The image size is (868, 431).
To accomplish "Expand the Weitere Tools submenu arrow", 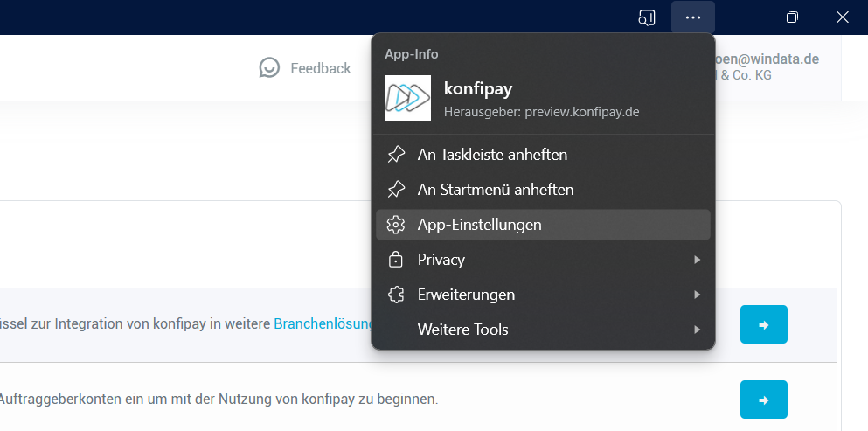I will pos(697,330).
